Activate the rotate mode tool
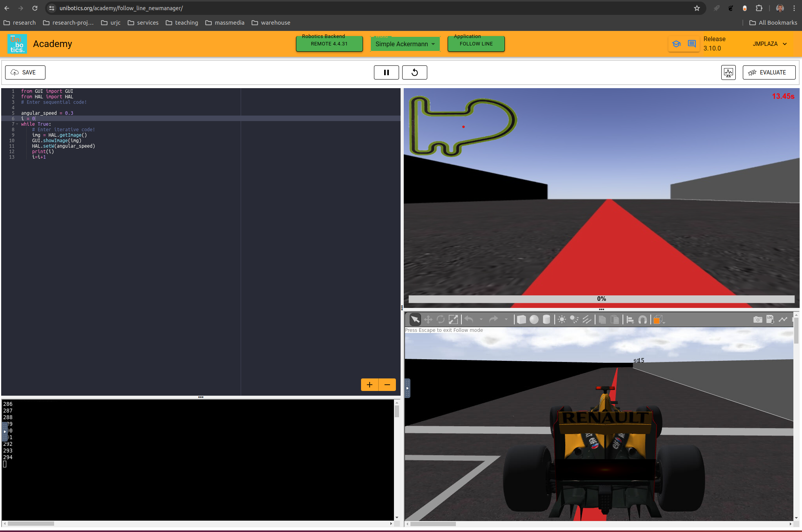Image resolution: width=802 pixels, height=532 pixels. coord(441,320)
